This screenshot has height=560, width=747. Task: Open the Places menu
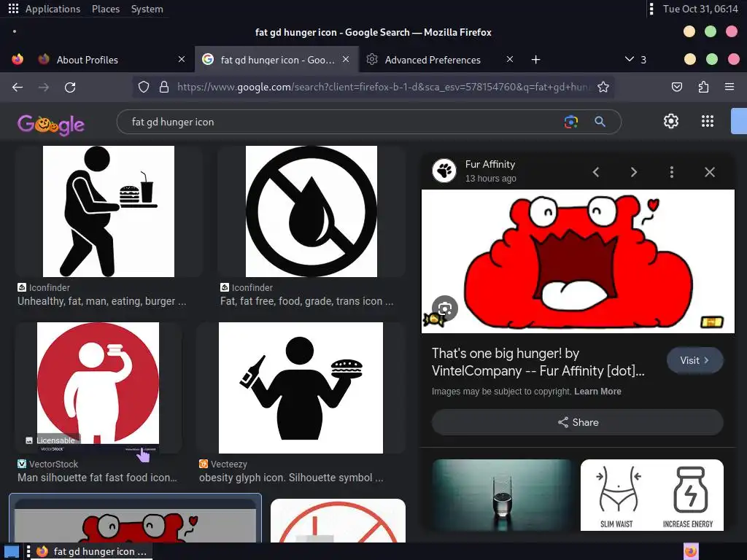pyautogui.click(x=106, y=9)
